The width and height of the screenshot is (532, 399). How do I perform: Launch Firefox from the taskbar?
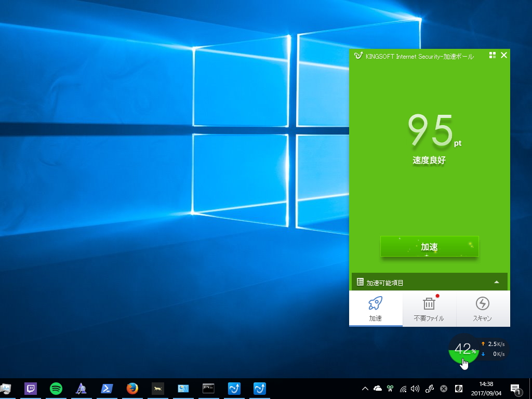coord(132,389)
